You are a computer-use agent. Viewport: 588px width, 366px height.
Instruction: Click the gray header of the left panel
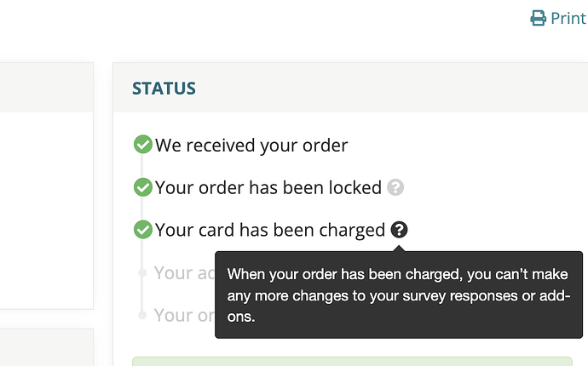pyautogui.click(x=47, y=88)
